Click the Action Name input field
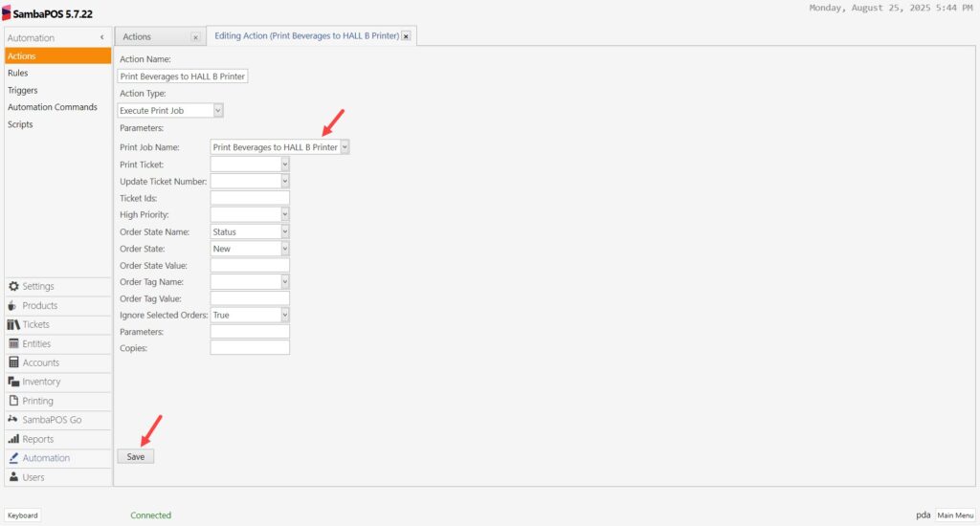The image size is (980, 526). click(183, 77)
